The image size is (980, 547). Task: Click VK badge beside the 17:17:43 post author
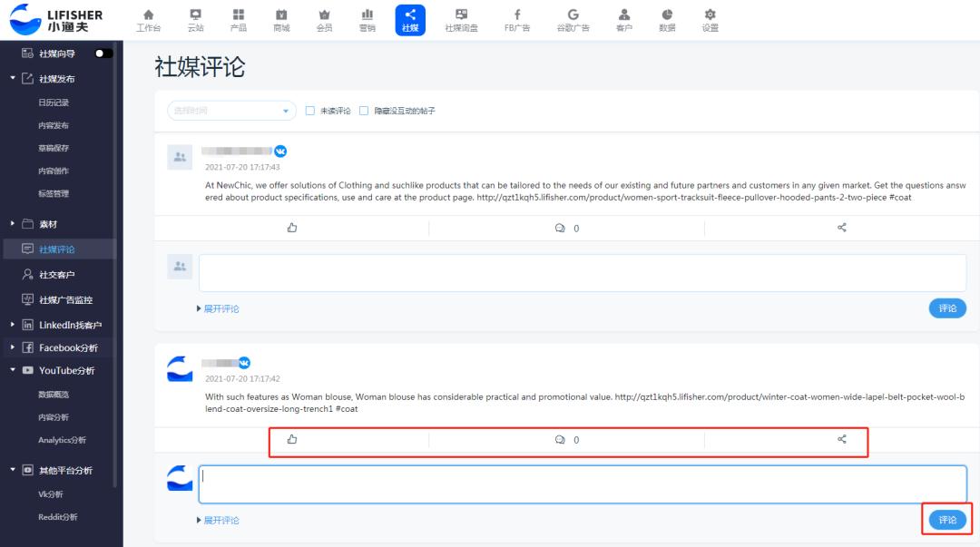coord(280,151)
